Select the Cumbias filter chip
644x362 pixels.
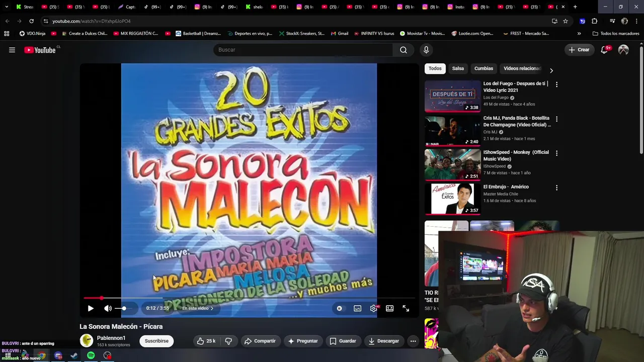tap(484, 68)
